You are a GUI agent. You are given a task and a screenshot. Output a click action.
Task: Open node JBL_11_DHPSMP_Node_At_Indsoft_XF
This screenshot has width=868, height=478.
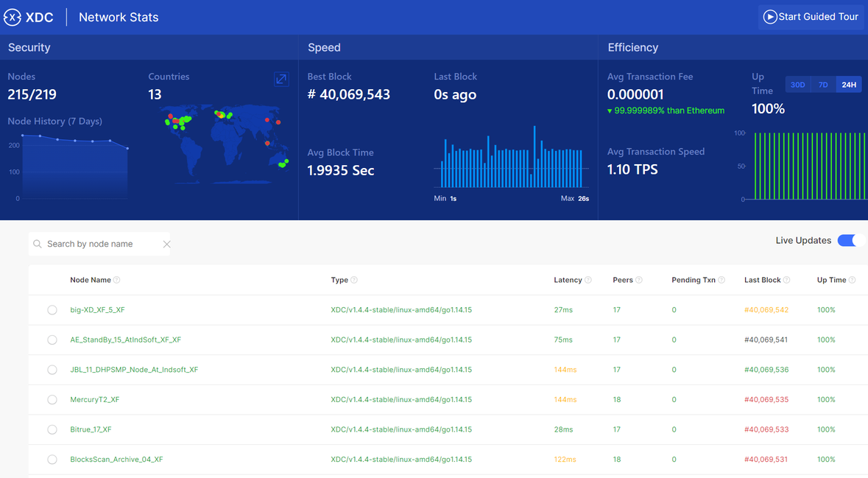(x=134, y=370)
